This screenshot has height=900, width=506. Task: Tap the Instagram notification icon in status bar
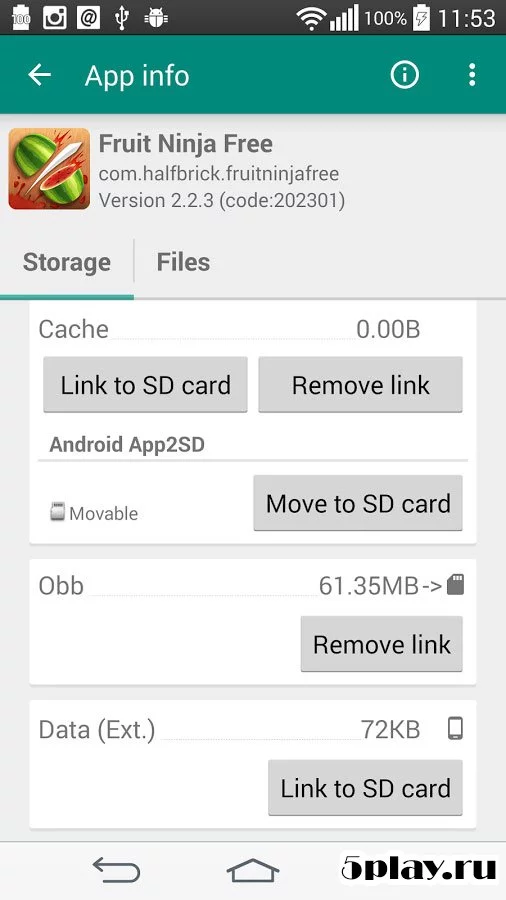[x=55, y=18]
